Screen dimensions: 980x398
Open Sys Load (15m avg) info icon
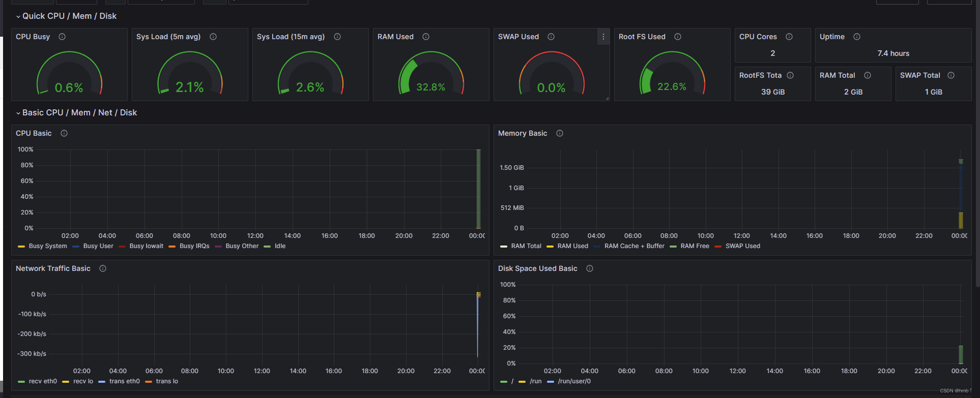[337, 37]
